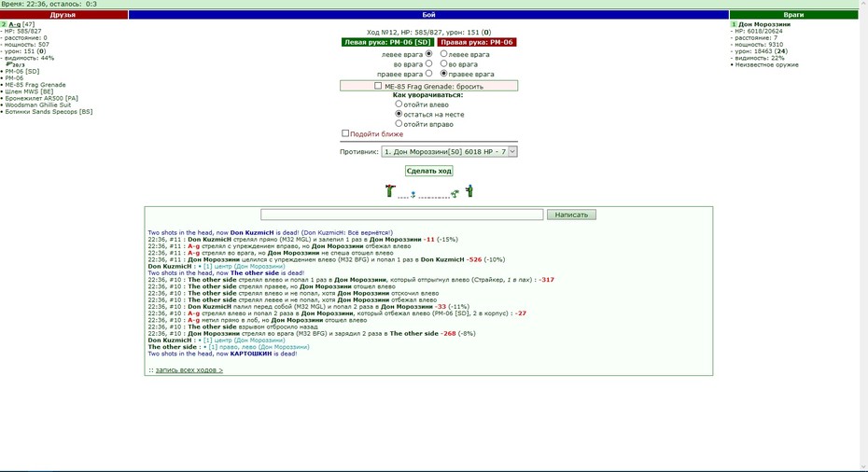Click [1] право, лево (Дон Мороззини) chat text
This screenshot has width=868, height=472.
pyautogui.click(x=259, y=347)
